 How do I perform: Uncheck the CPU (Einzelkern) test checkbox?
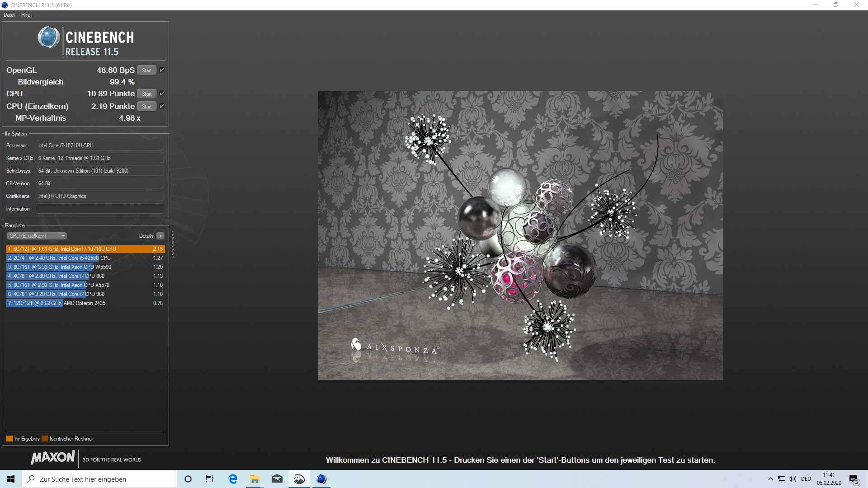click(x=162, y=106)
